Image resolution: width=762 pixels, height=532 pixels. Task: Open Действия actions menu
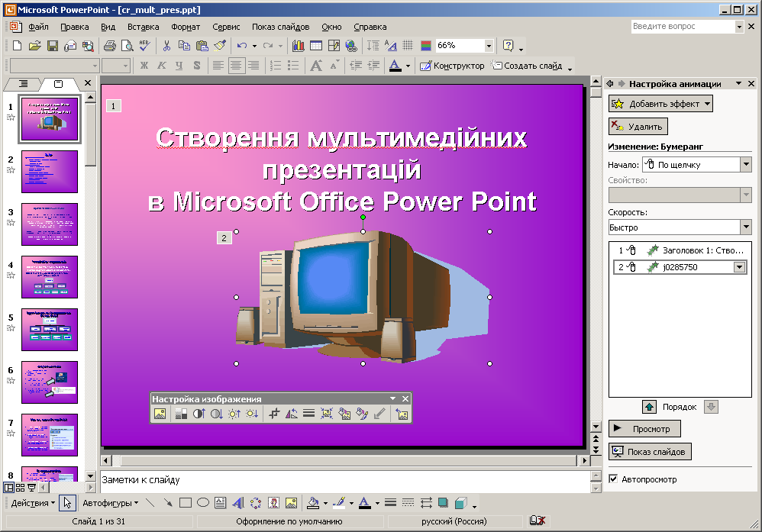coord(33,503)
